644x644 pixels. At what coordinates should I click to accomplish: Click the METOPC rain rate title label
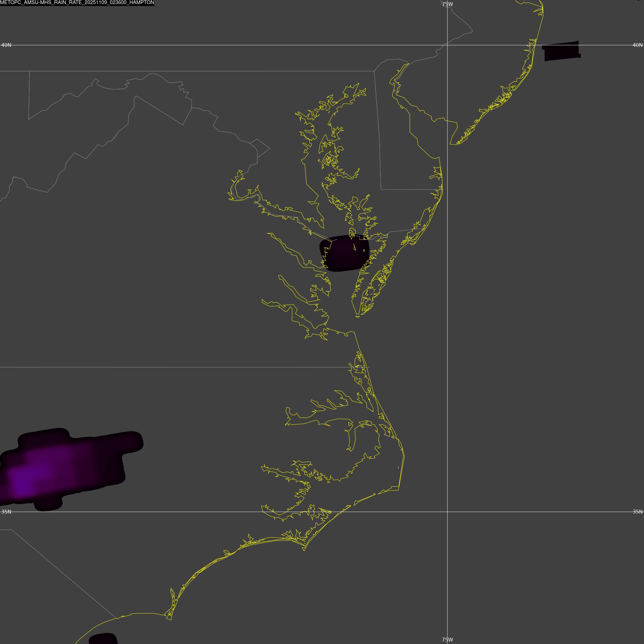point(77,3)
